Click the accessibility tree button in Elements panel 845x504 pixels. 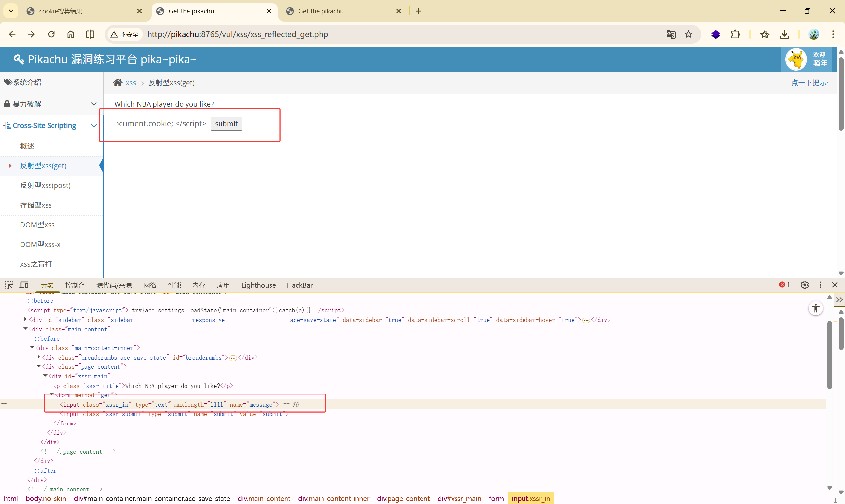click(x=815, y=308)
